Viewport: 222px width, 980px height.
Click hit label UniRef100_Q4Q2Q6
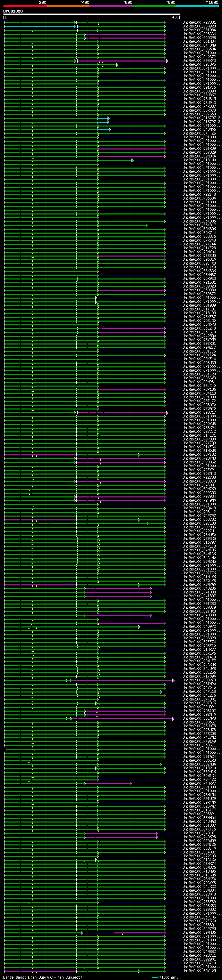(199, 589)
